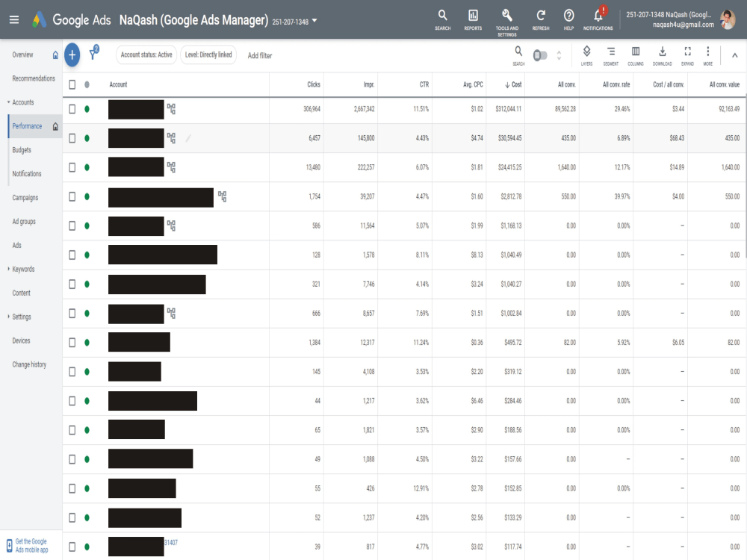This screenshot has height=560, width=747.
Task: Click the Download icon
Action: click(662, 55)
